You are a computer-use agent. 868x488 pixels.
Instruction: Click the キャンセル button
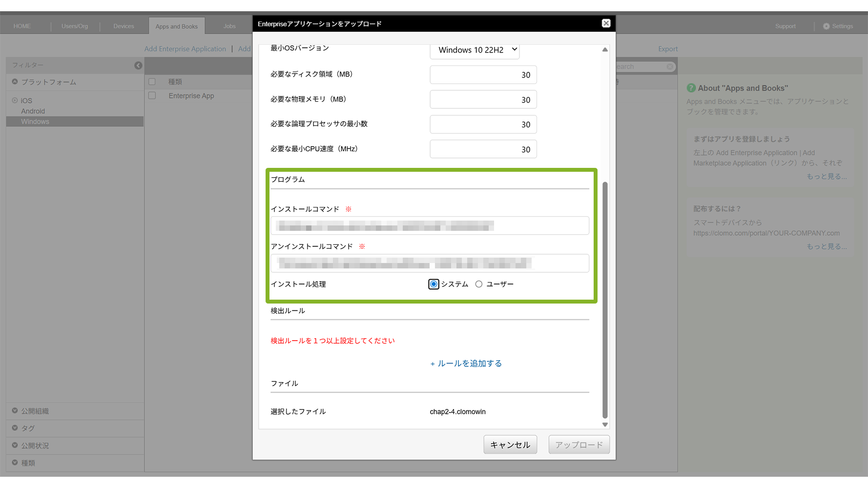point(510,445)
